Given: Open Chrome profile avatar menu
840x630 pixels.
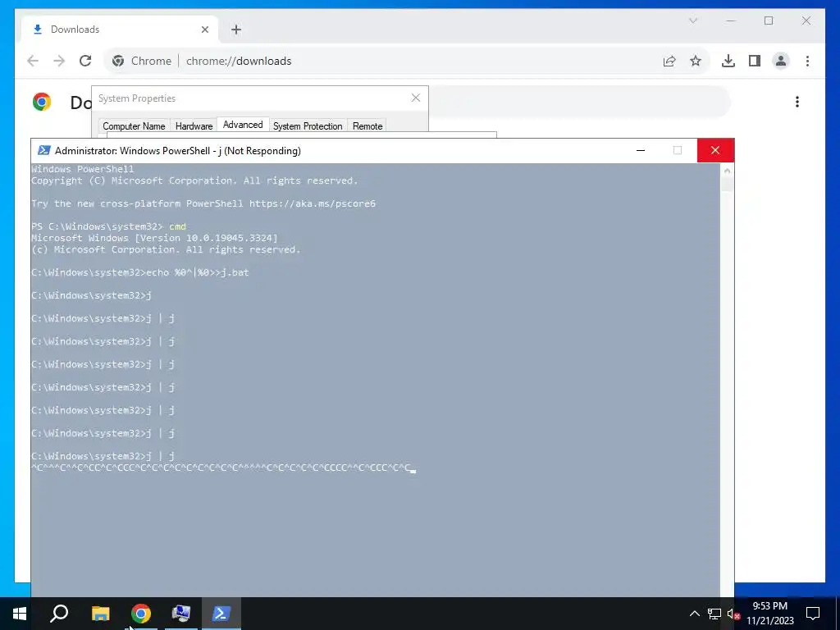Looking at the screenshot, I should 781,61.
